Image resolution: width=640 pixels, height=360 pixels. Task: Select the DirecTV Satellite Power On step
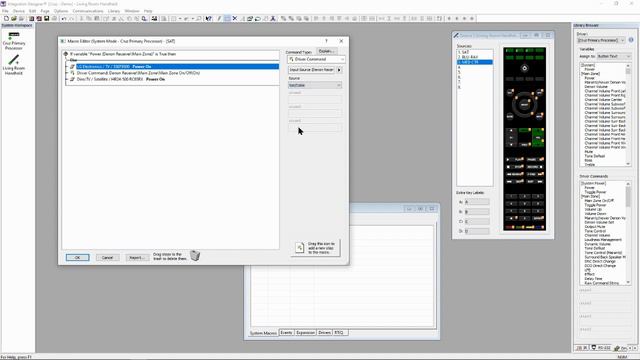121,79
